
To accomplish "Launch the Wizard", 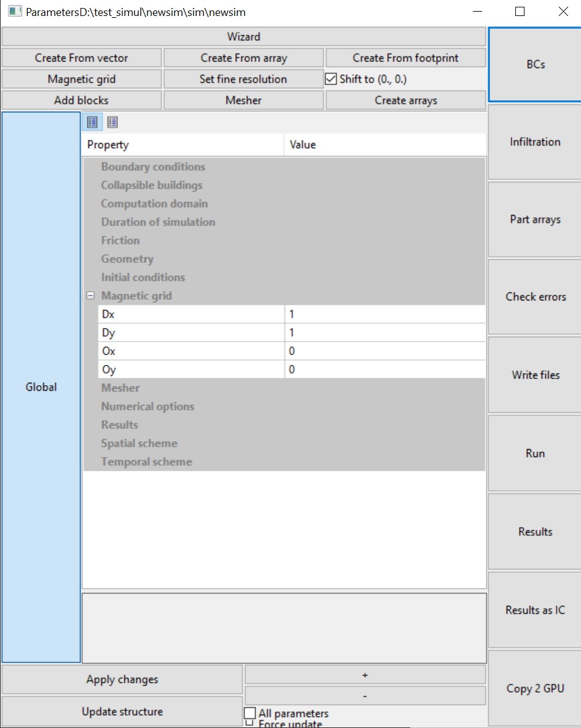I will [x=244, y=37].
